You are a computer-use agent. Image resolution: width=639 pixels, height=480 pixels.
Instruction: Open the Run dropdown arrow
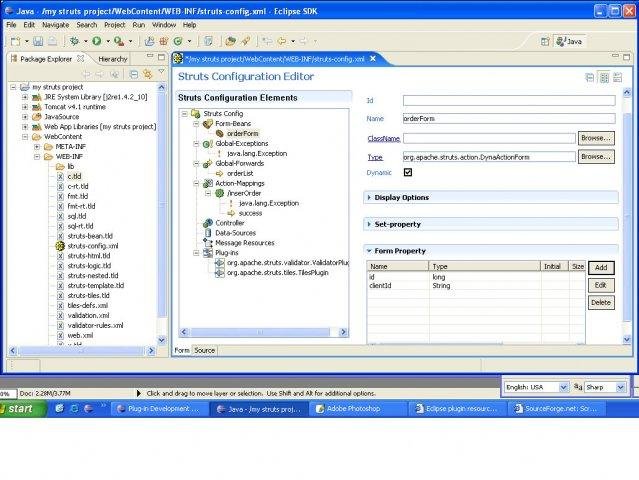point(108,42)
